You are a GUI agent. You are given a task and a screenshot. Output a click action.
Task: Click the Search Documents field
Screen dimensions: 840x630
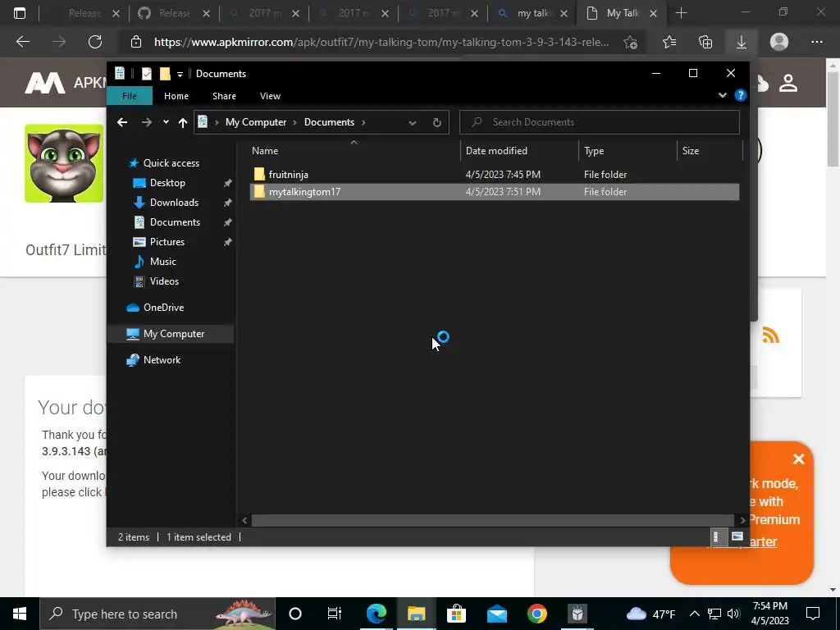point(600,122)
